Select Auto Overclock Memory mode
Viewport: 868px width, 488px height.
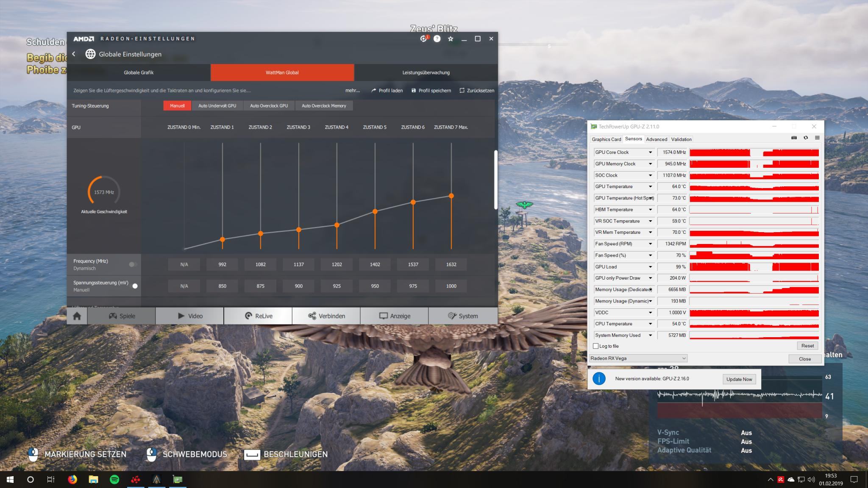(324, 106)
